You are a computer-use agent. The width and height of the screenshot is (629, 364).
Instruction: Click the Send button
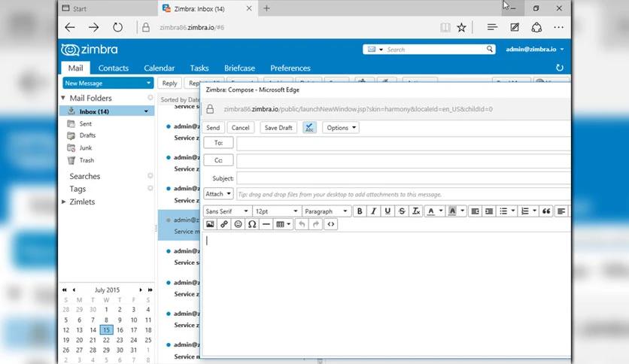point(213,128)
